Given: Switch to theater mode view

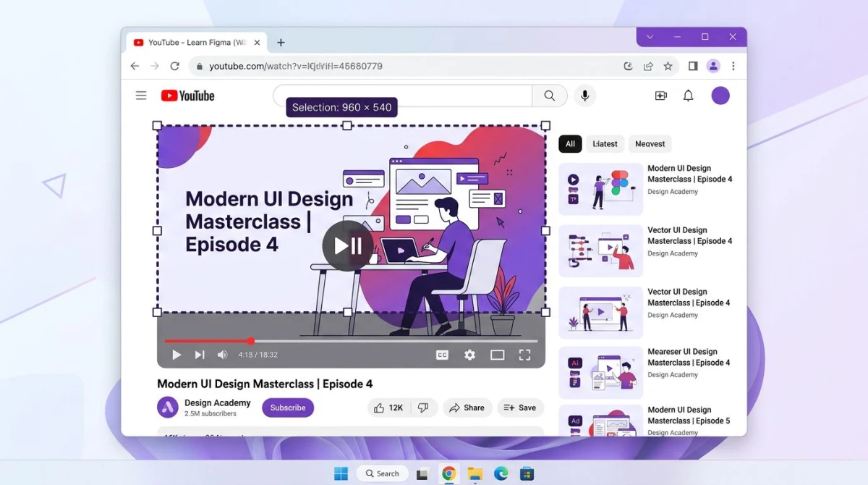Looking at the screenshot, I should (497, 355).
